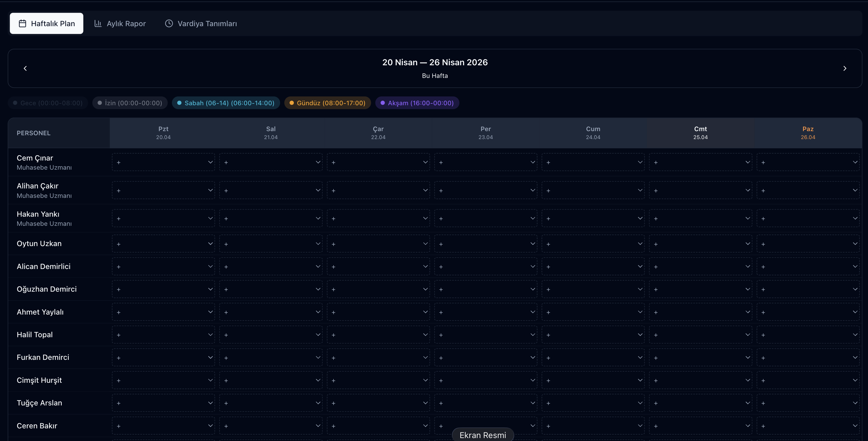Screen dimensions: 868x441
Task: Select the Ceren Bakır personnel name
Action: (37, 426)
